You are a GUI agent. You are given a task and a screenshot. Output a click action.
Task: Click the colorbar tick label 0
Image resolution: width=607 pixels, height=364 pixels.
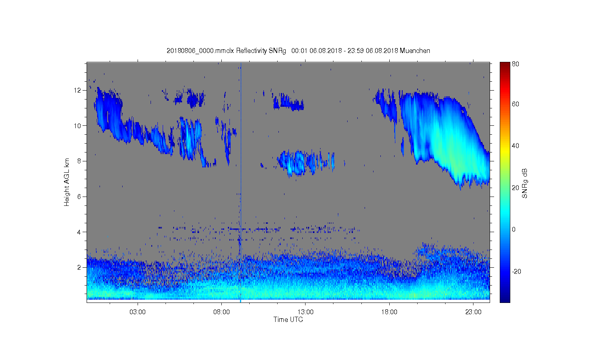(x=514, y=229)
